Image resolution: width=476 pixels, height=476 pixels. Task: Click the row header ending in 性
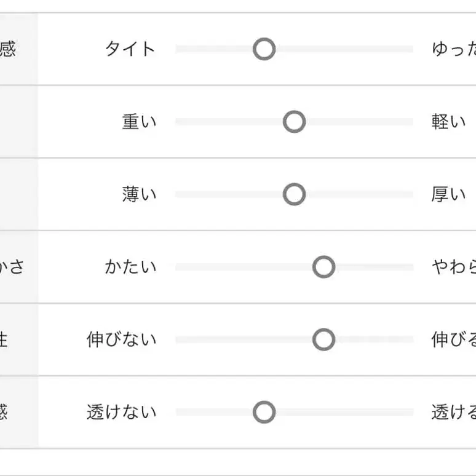(5, 339)
